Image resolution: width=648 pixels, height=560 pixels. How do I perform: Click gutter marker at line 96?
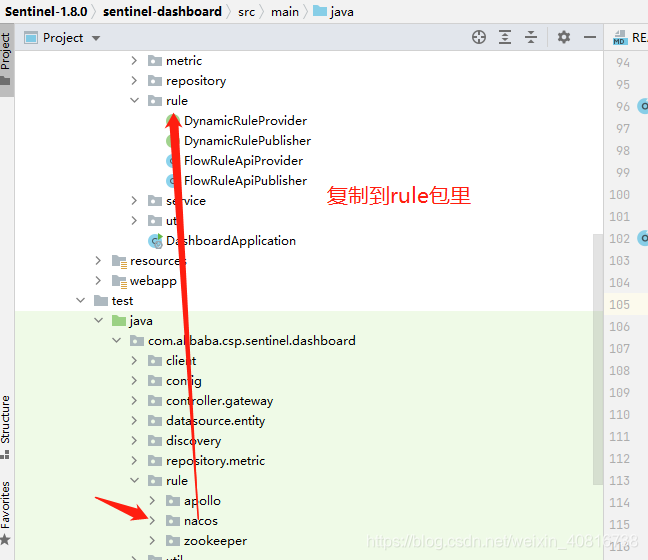point(643,106)
